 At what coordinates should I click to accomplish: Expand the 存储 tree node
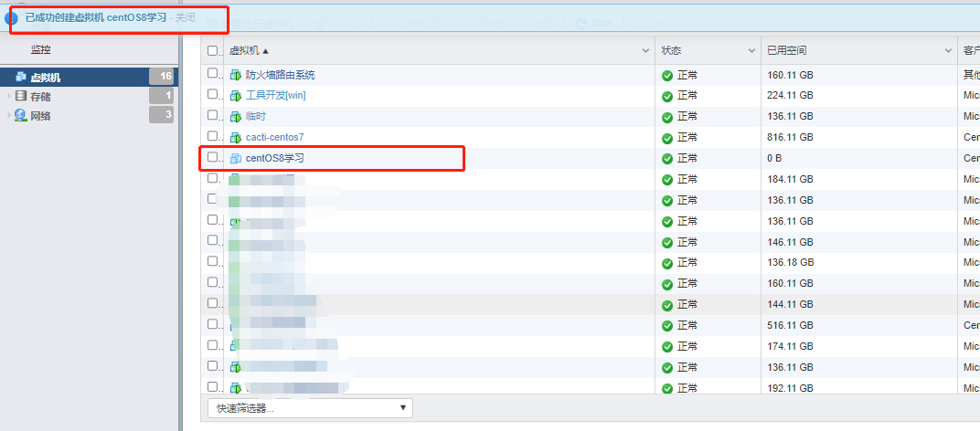pos(9,96)
